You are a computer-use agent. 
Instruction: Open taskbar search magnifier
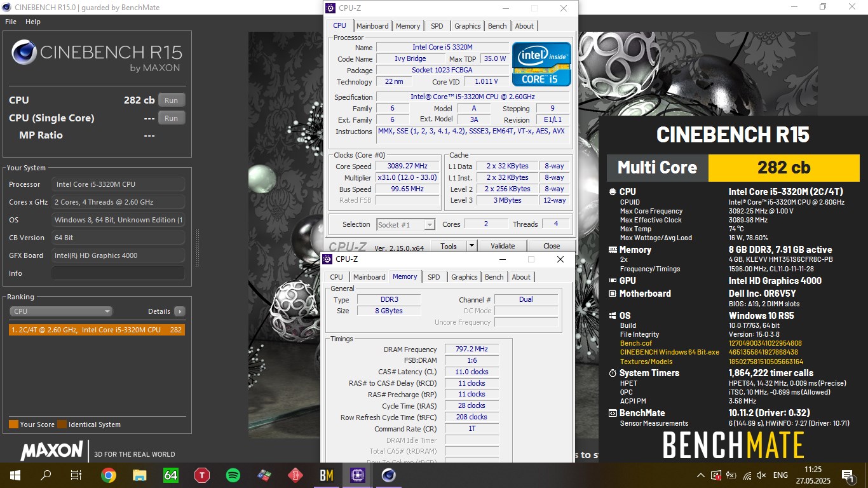click(x=46, y=475)
